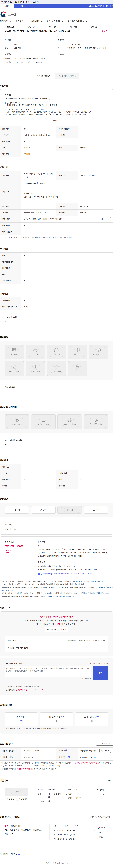Image resolution: width=113 pixels, height=868 pixels.
Task: Click the 장애인용 주차장 facility icon
Action: [x=17, y=422]
